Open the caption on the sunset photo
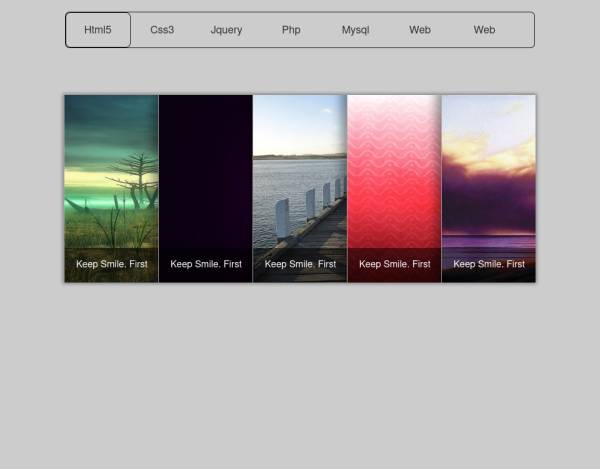The width and height of the screenshot is (600, 469). click(489, 264)
